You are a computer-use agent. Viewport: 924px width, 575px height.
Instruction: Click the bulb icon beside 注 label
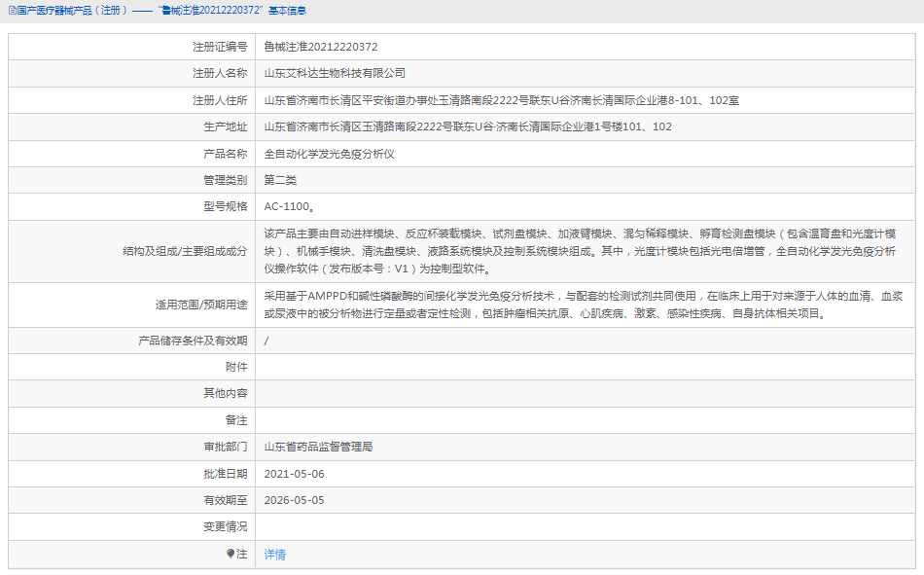pos(231,554)
